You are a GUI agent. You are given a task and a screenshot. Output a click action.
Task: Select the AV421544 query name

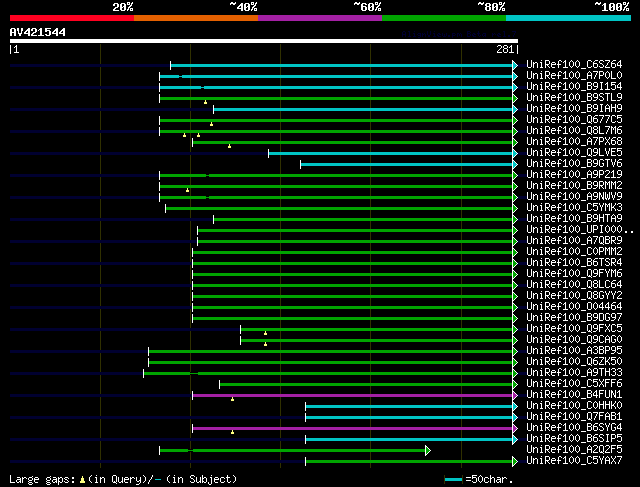point(38,32)
